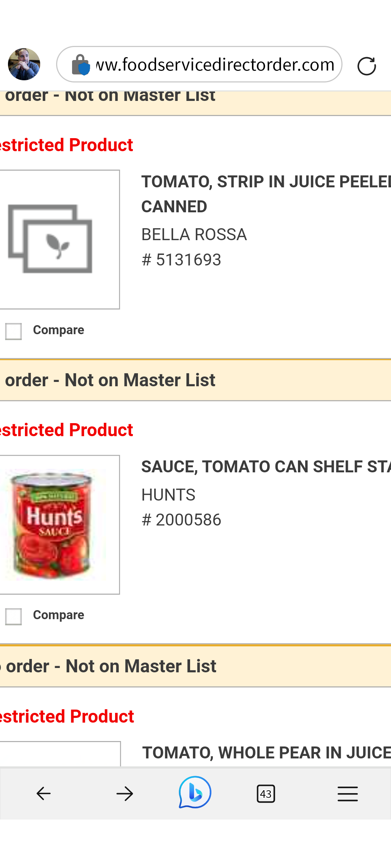Tap the lock shield security icon

(80, 65)
